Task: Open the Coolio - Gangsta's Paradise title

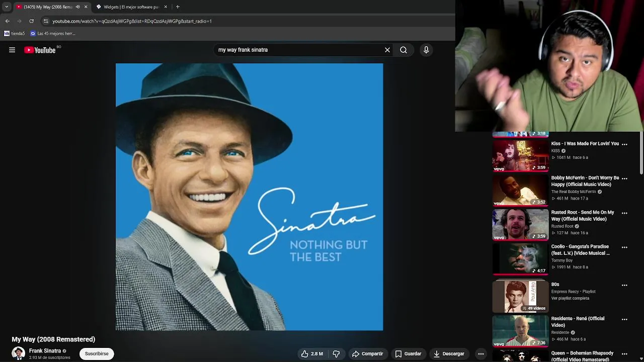Action: pyautogui.click(x=580, y=250)
